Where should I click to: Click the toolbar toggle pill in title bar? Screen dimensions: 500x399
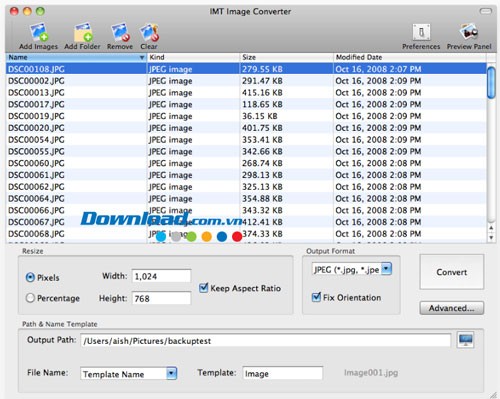coord(485,11)
